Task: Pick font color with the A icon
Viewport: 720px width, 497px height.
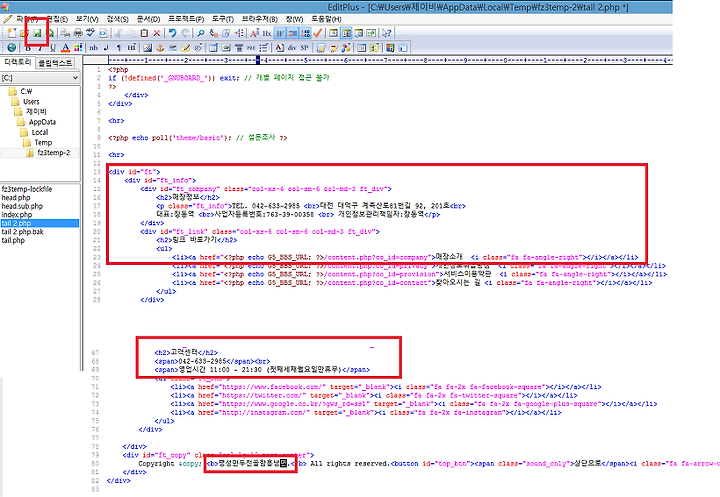Action: 65,47
